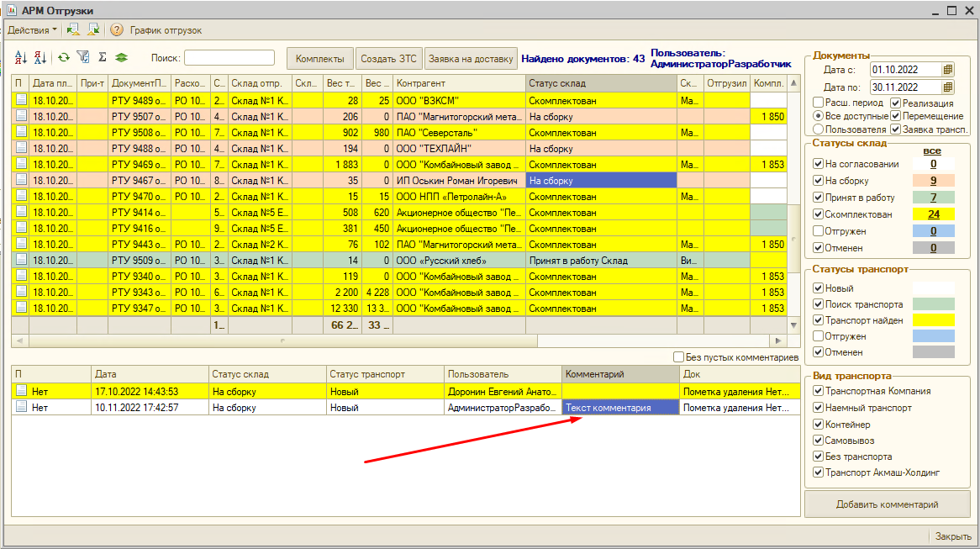Toggle Без пустых комментариев checkbox
980x549 pixels.
678,357
